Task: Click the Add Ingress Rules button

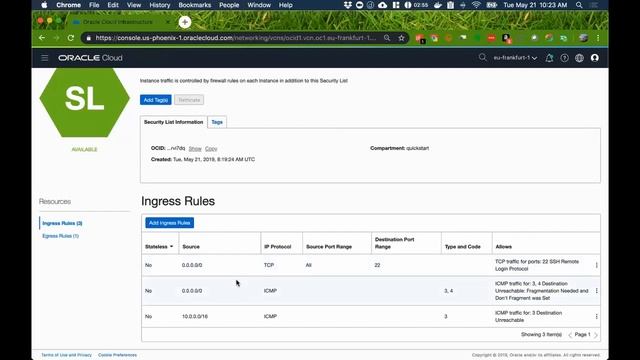Action: [x=169, y=223]
